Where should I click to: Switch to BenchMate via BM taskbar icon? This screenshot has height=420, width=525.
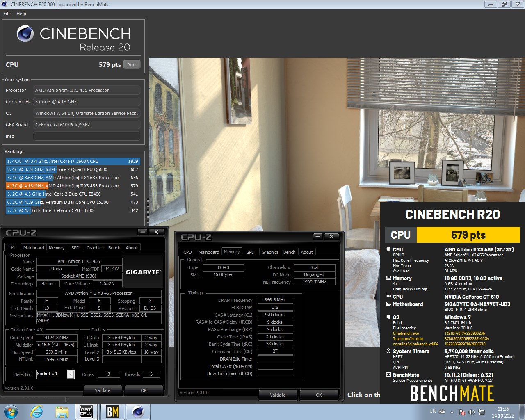coord(112,412)
